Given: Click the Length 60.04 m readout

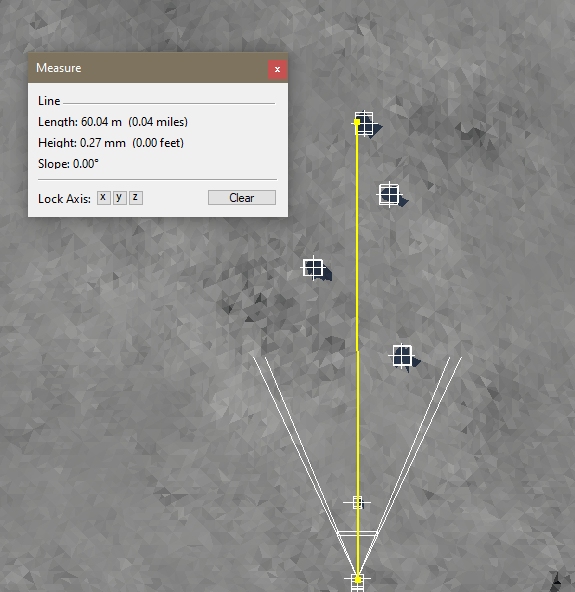Looking at the screenshot, I should point(113,122).
